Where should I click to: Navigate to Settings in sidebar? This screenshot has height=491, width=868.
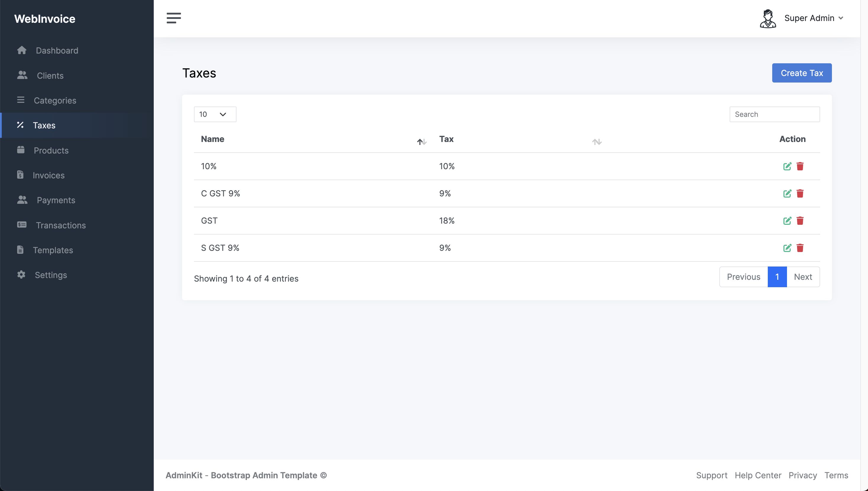51,275
